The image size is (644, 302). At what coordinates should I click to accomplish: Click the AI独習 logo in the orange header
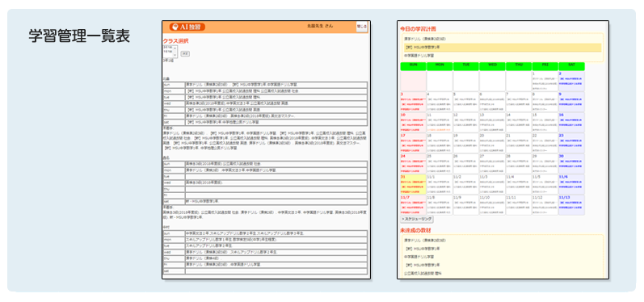point(187,27)
